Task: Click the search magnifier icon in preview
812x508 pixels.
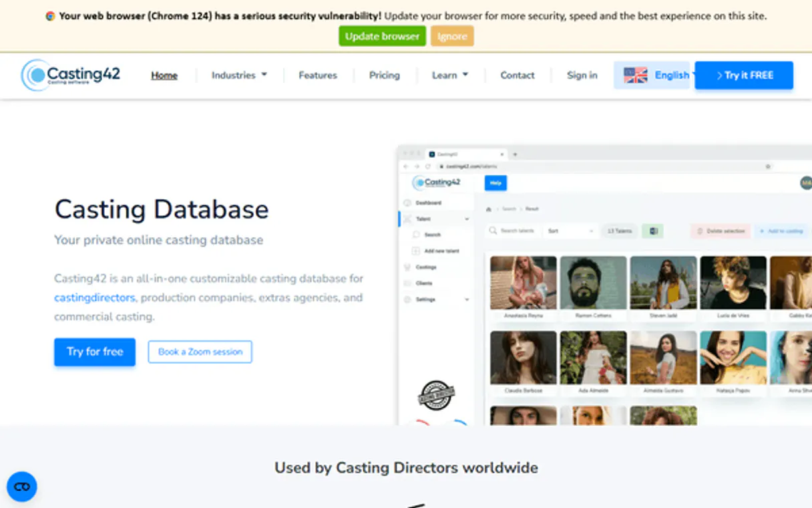Action: [x=493, y=231]
